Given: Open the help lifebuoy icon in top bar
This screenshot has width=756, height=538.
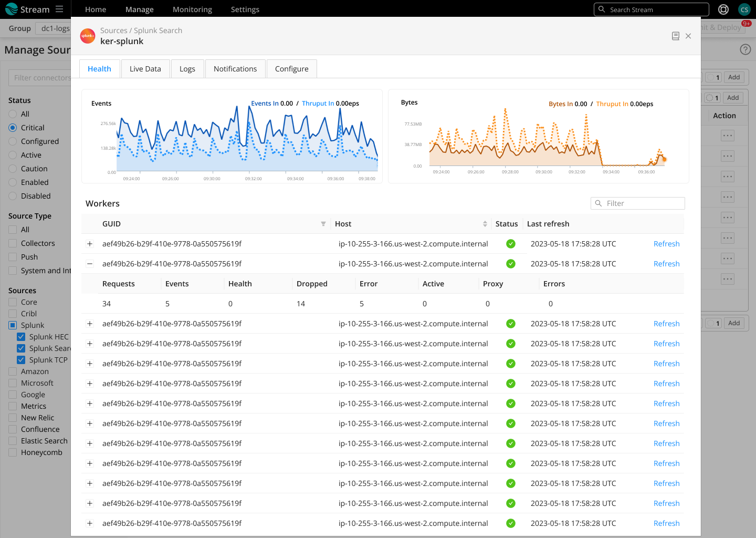Looking at the screenshot, I should coord(723,9).
